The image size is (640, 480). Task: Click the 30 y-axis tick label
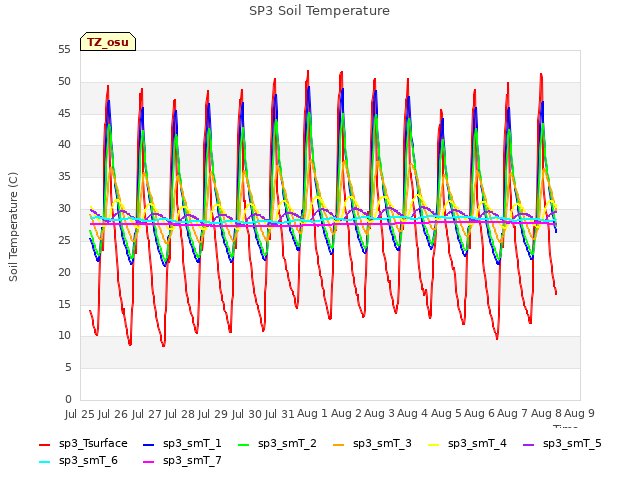pos(64,209)
